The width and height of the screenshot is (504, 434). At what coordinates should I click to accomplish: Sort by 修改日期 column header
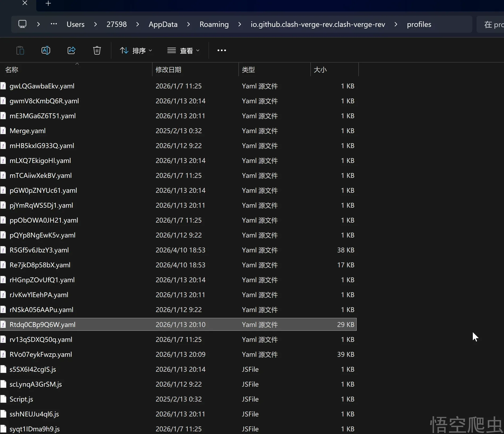tap(168, 70)
